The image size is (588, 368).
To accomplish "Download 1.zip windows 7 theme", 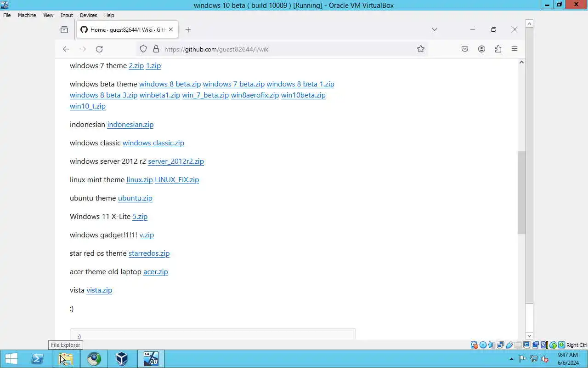I will click(x=153, y=65).
